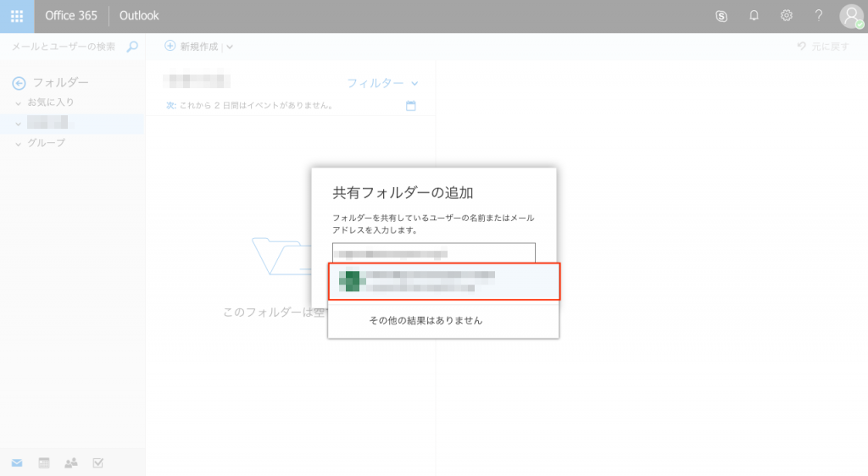
Task: Click the name input field in dialog
Action: (x=433, y=253)
